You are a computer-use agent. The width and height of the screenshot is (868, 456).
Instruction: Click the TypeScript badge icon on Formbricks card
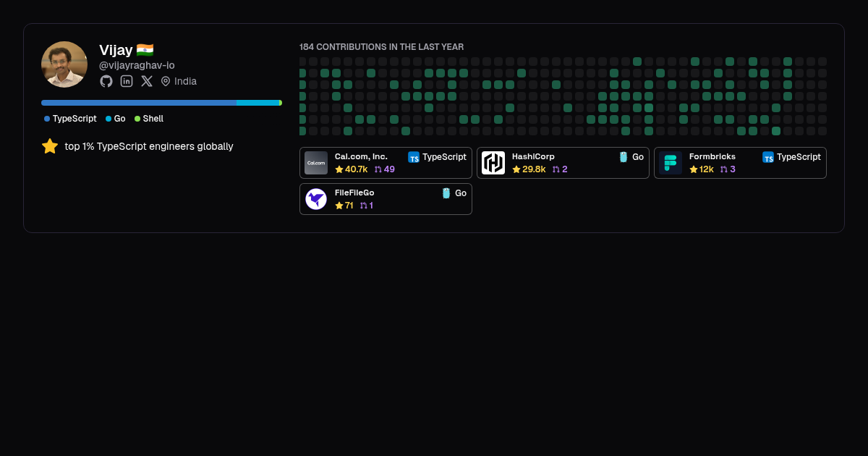click(768, 157)
